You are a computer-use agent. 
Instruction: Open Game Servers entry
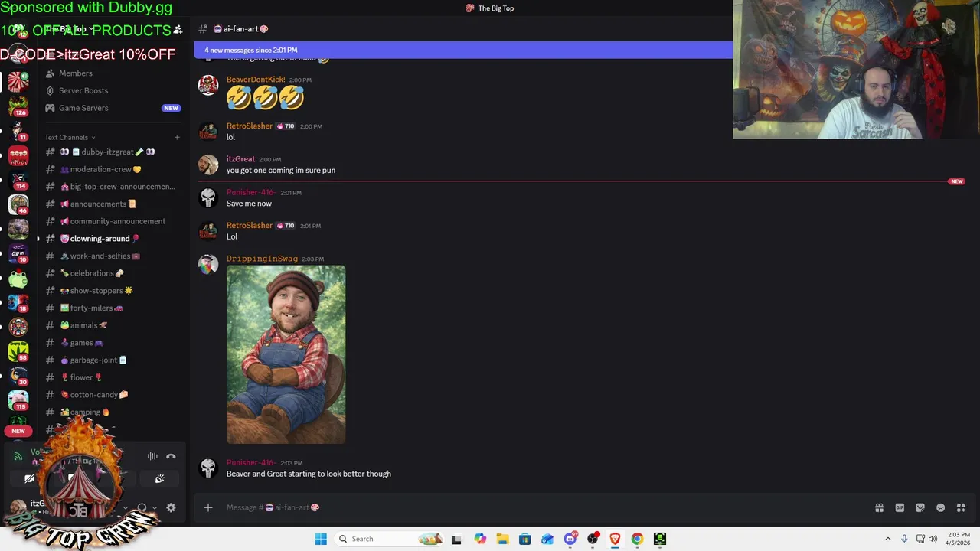[x=113, y=108]
